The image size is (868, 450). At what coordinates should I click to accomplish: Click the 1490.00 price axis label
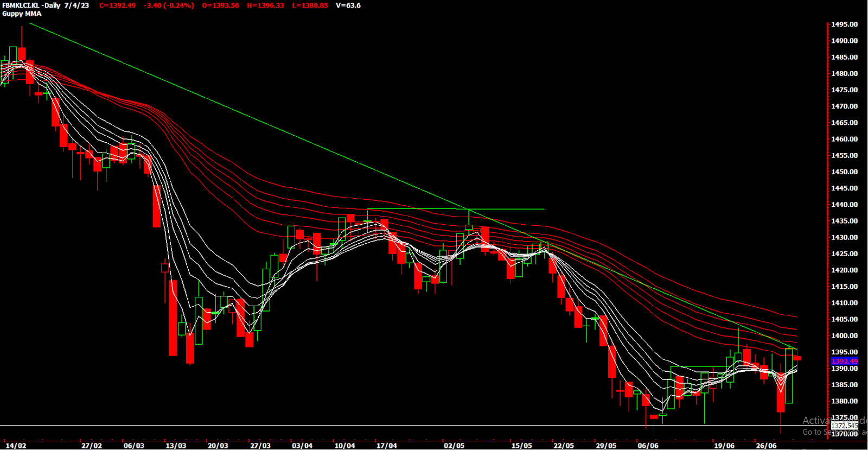[845, 41]
